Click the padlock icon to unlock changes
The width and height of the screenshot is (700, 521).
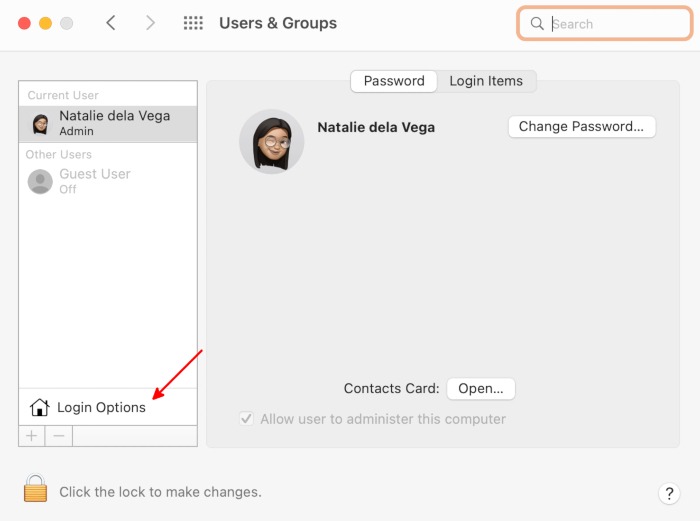tap(35, 489)
